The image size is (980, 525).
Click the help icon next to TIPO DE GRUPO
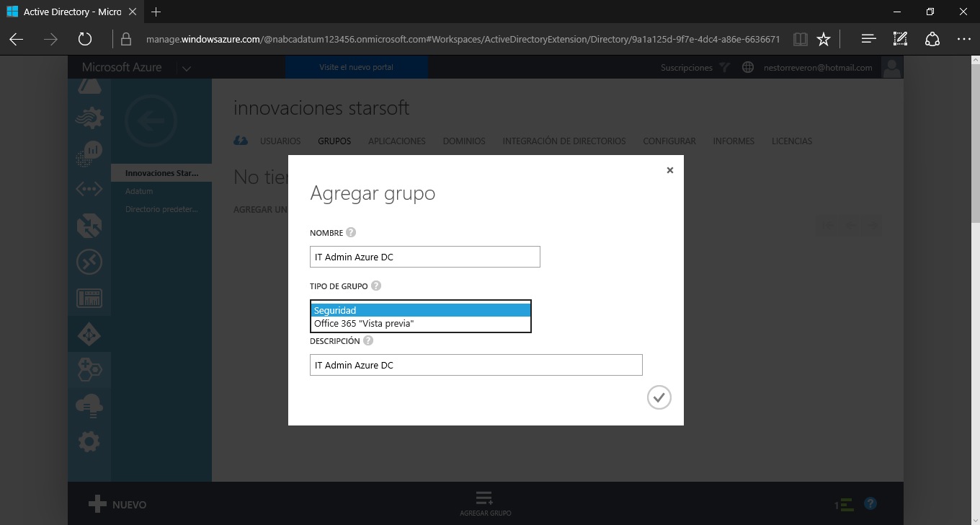pyautogui.click(x=375, y=286)
